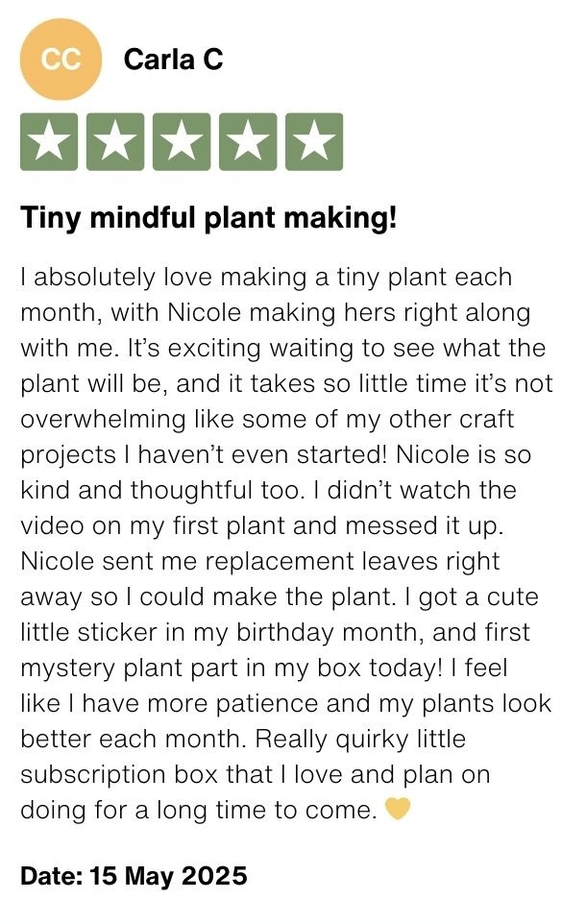Click the line 'Nicole sent me replacement leaves'
This screenshot has height=924, width=562.
tap(260, 561)
